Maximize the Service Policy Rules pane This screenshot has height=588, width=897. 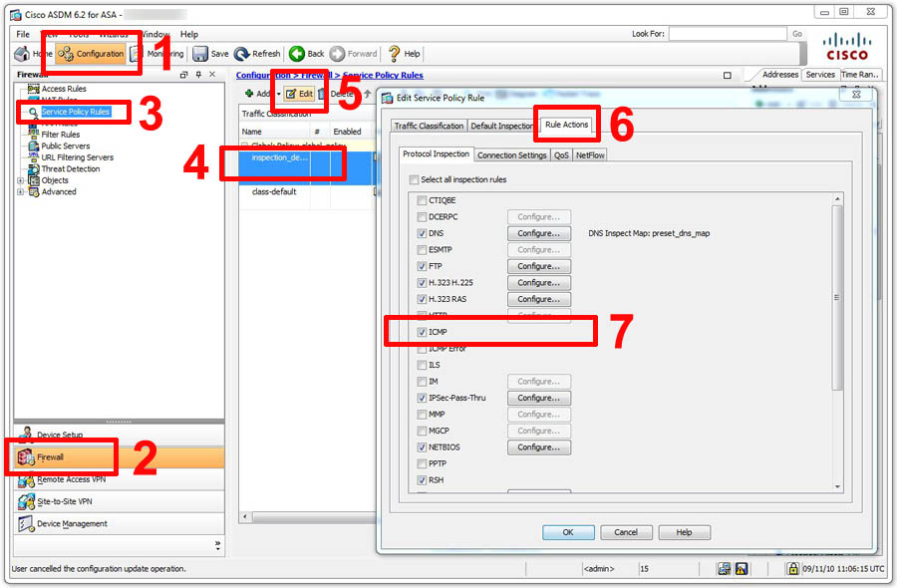coord(728,75)
